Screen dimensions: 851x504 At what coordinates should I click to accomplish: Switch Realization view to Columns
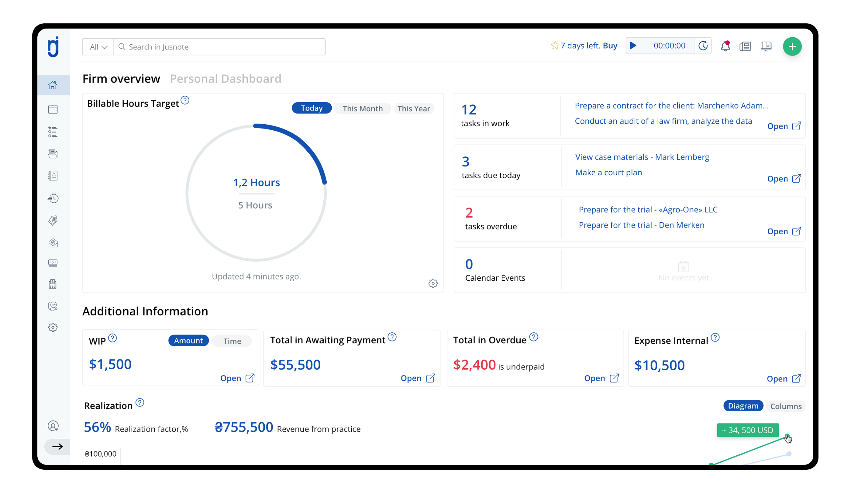coord(785,406)
